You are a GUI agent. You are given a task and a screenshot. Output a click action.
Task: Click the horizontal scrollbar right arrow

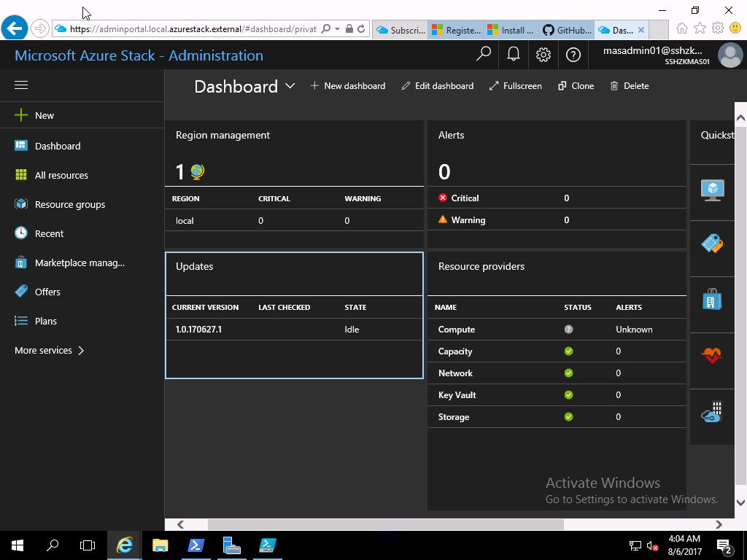coord(719,524)
